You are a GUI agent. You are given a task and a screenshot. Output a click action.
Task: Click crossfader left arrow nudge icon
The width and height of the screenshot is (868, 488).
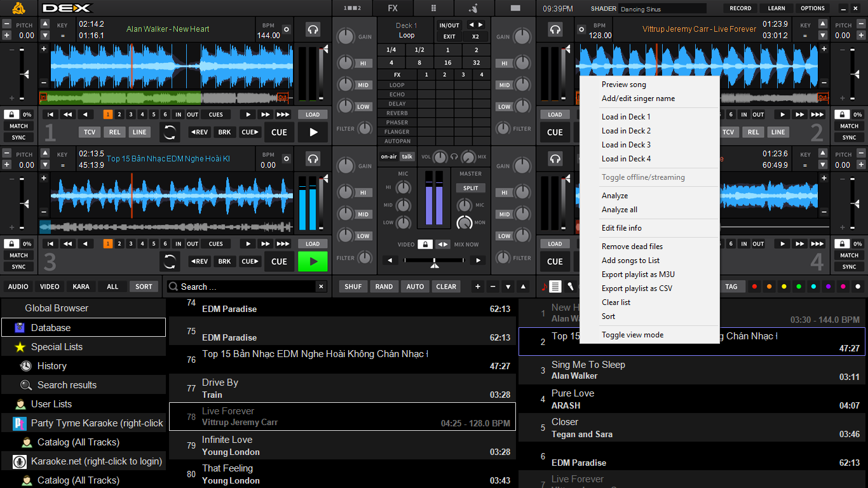pos(390,260)
